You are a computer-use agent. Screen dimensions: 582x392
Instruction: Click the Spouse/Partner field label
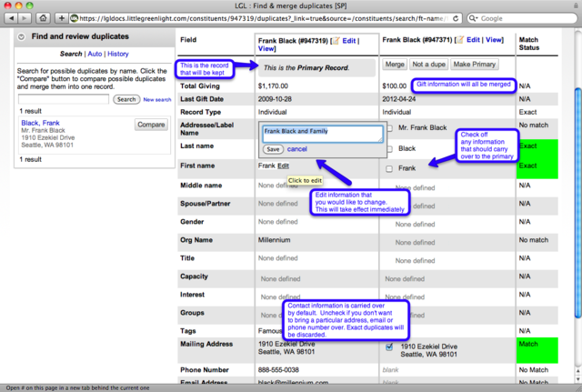click(206, 204)
